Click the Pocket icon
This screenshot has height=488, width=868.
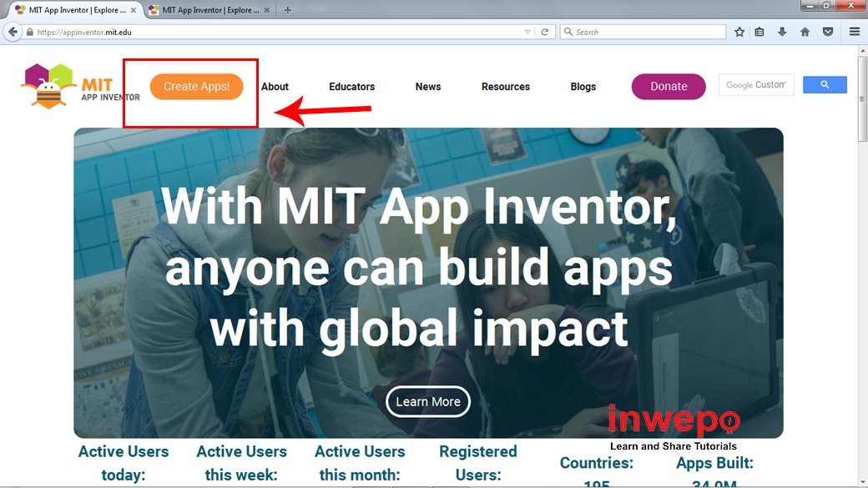(x=828, y=32)
